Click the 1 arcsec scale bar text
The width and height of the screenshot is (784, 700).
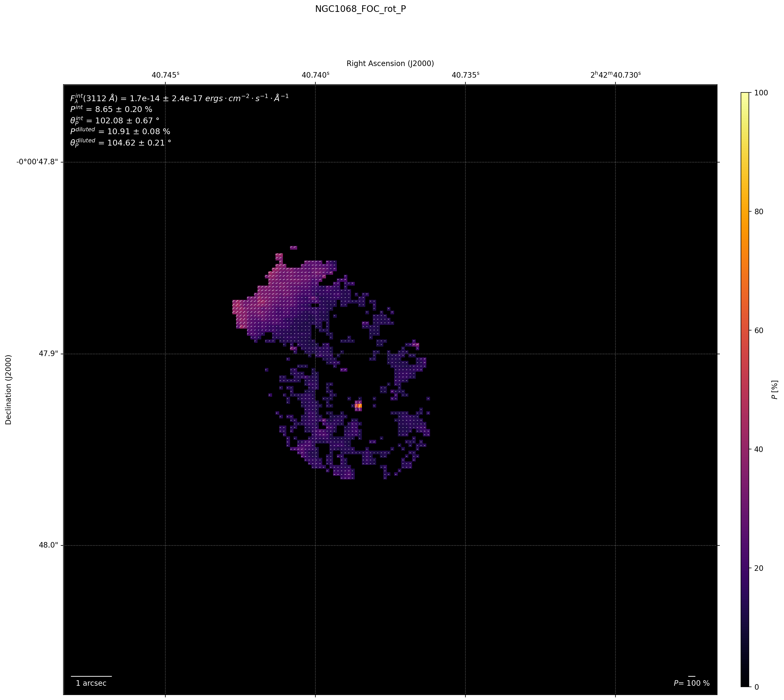pos(91,683)
